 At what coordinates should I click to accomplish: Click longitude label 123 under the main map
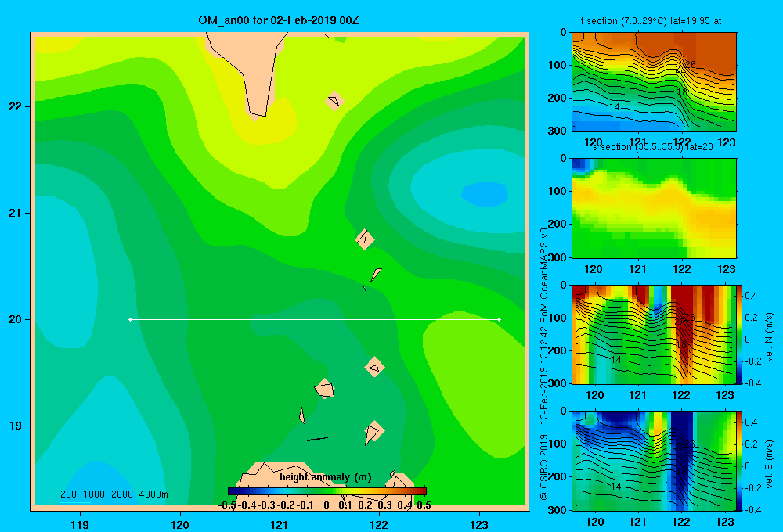tap(479, 524)
